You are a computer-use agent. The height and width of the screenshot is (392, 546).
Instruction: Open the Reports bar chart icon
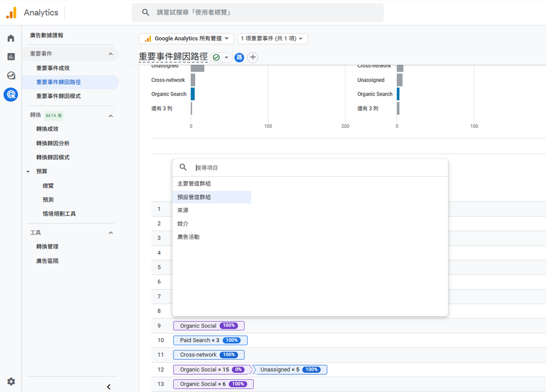click(x=11, y=57)
